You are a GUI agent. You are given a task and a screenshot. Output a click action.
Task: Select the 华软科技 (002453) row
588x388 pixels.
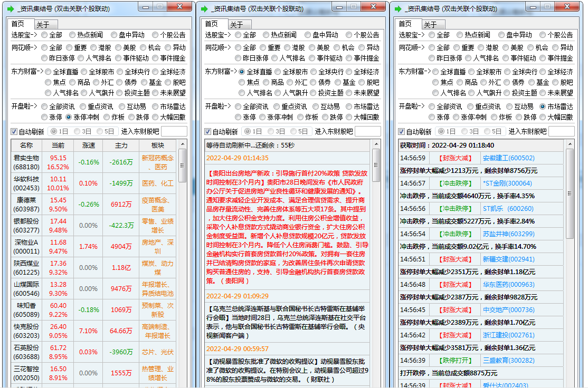[94, 183]
